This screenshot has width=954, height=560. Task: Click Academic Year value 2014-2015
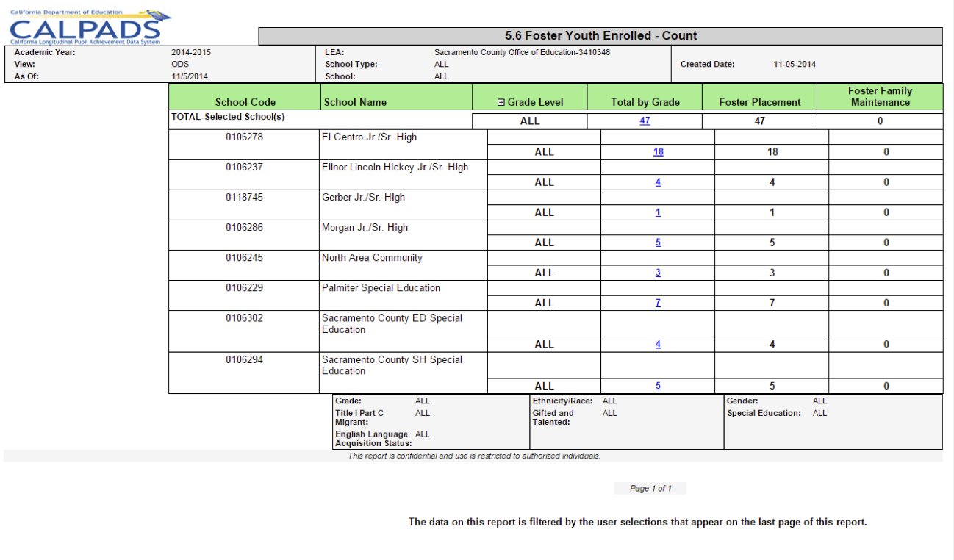coord(191,52)
